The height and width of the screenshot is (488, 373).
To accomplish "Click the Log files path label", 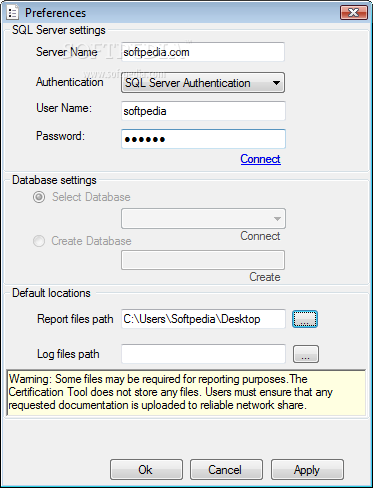I will coord(68,354).
